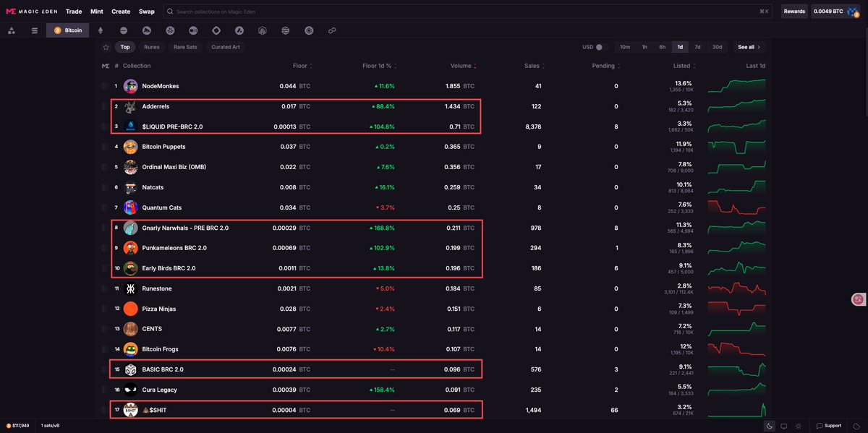Click the Rewards button
Screen dimensions: 868x433
794,12
